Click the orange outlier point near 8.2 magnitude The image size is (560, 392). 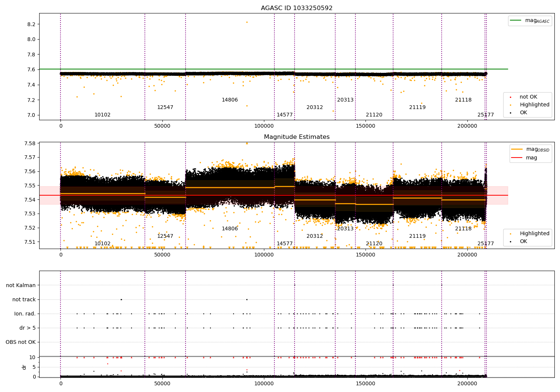pos(247,22)
